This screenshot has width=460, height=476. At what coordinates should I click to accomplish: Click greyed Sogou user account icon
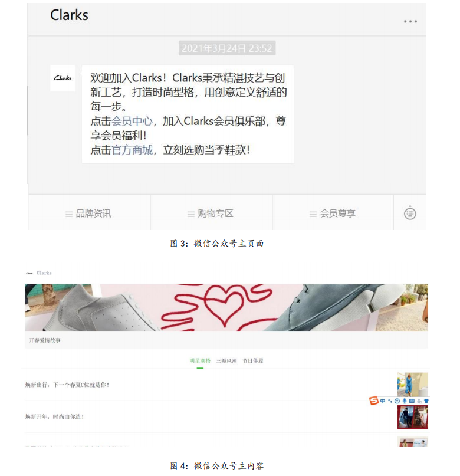(x=419, y=401)
